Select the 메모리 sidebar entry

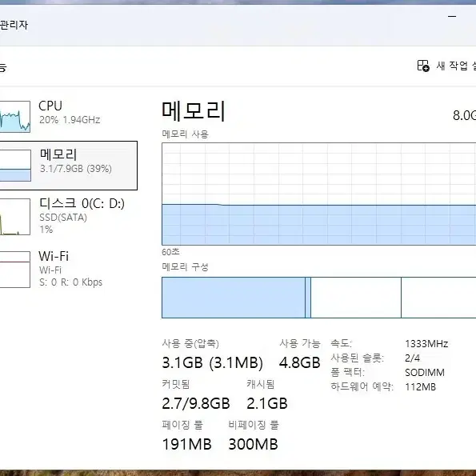[x=69, y=166]
